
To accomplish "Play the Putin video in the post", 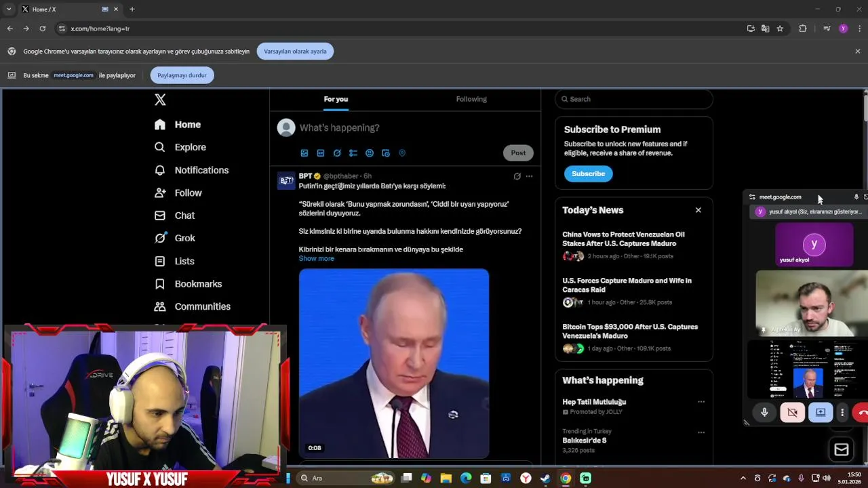I will click(394, 363).
